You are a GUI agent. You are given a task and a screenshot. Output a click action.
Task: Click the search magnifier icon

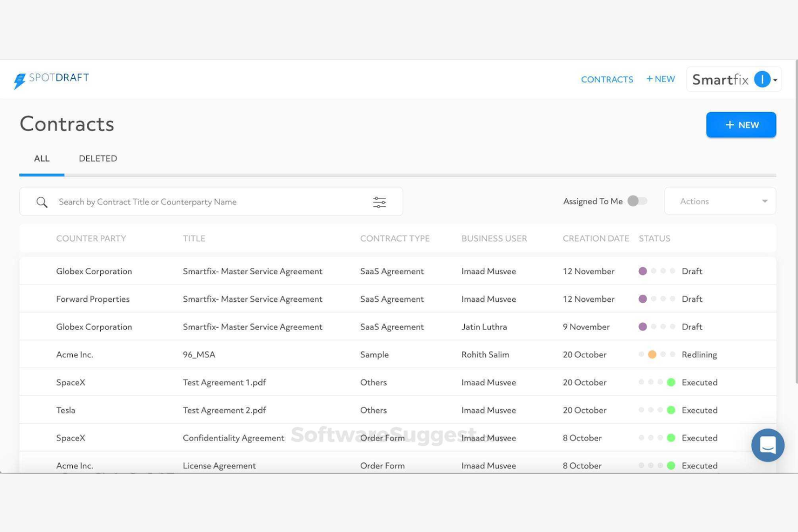point(42,202)
